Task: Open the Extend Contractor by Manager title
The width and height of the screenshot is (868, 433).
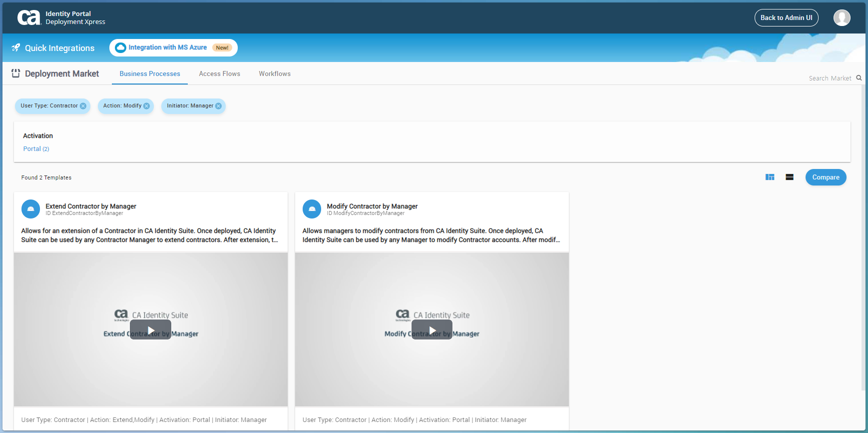Action: pos(91,206)
